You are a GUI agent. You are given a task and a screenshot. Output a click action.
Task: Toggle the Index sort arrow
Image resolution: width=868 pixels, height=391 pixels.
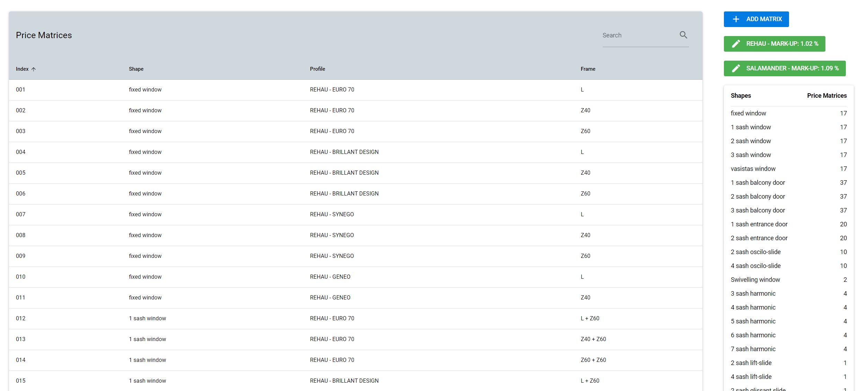click(34, 69)
